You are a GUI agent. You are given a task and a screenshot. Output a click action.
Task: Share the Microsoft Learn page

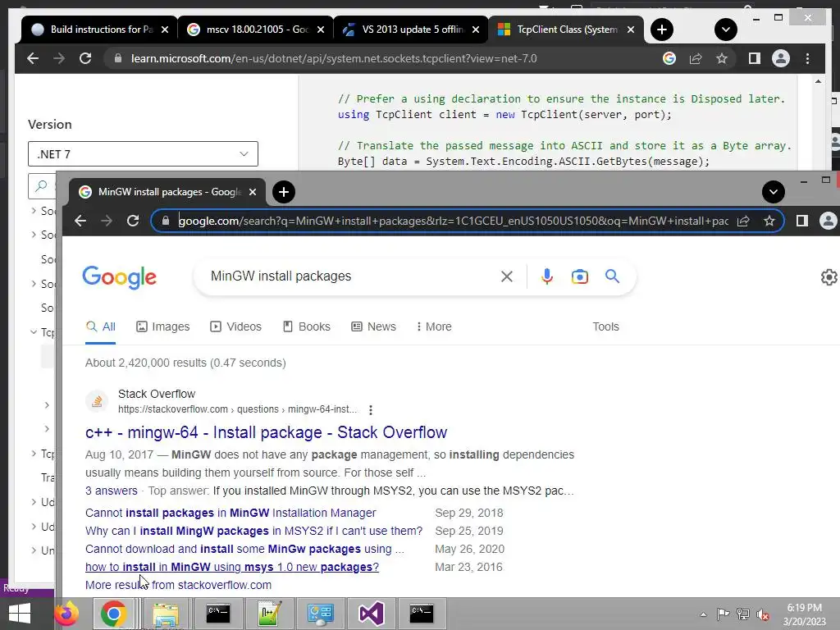pyautogui.click(x=696, y=58)
